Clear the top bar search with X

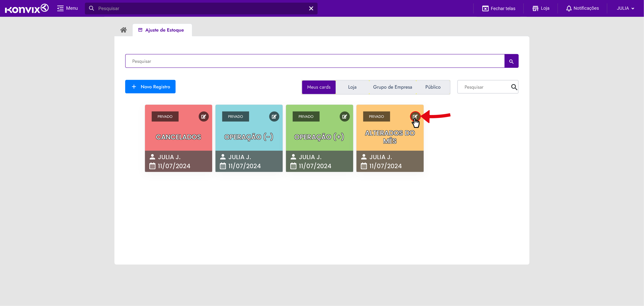pyautogui.click(x=311, y=9)
